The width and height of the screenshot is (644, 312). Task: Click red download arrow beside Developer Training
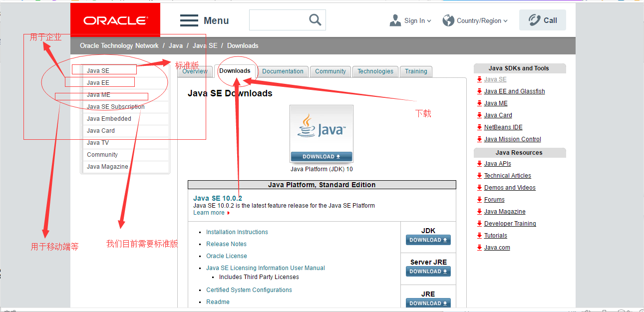(x=479, y=224)
